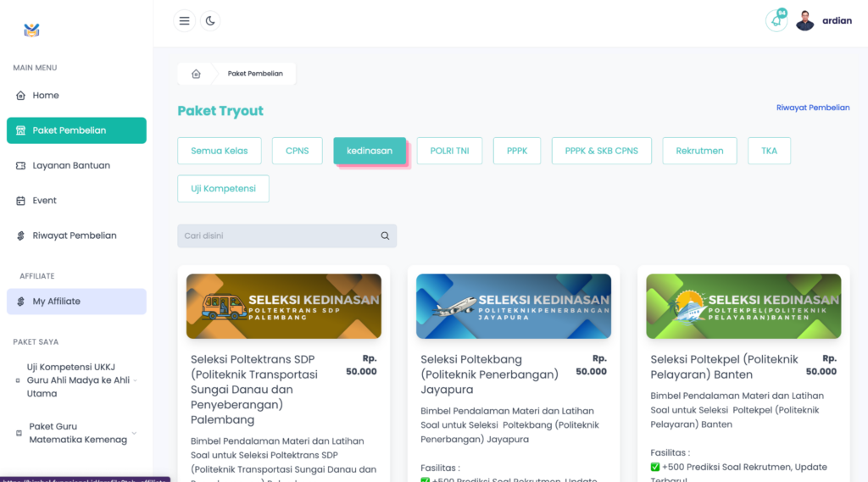This screenshot has width=868, height=482.
Task: Select the PPPK & SKB CPNS filter
Action: (602, 151)
